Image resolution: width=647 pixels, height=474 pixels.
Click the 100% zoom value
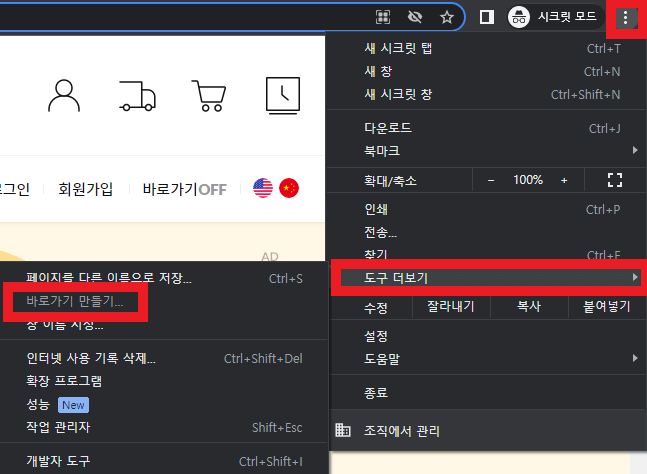pyautogui.click(x=528, y=180)
